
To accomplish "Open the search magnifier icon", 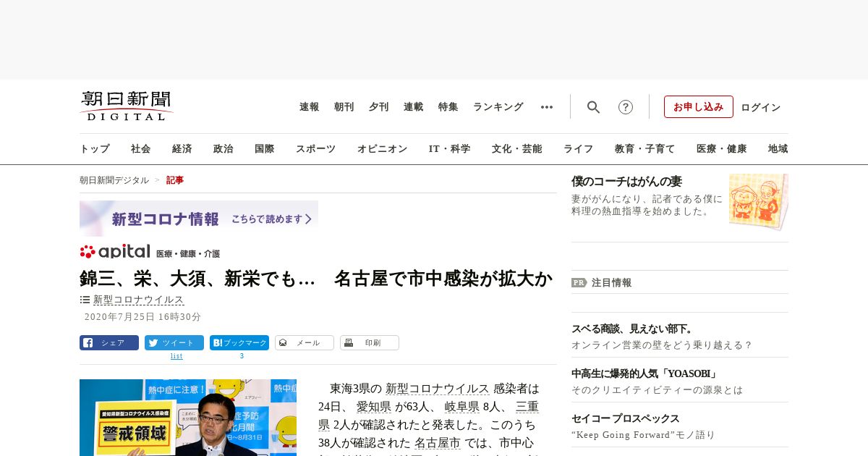I will (x=593, y=107).
